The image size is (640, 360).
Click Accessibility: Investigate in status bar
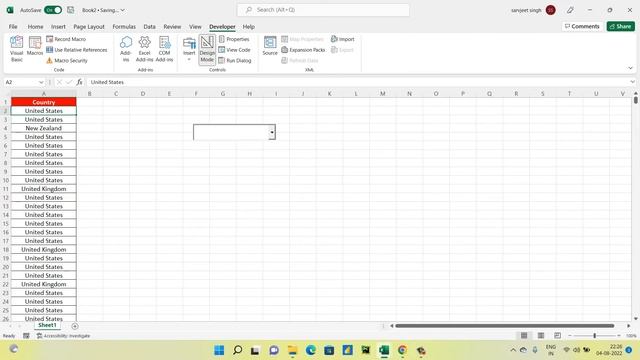point(63,336)
